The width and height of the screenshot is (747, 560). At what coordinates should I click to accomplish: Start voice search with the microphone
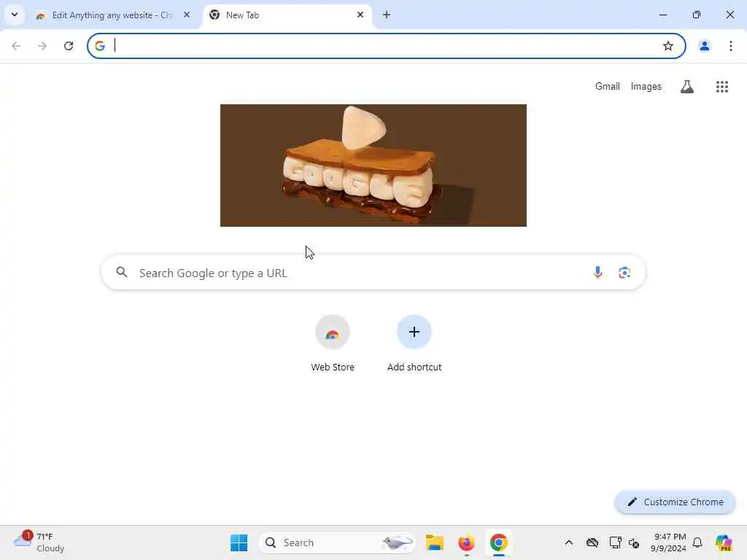point(597,273)
